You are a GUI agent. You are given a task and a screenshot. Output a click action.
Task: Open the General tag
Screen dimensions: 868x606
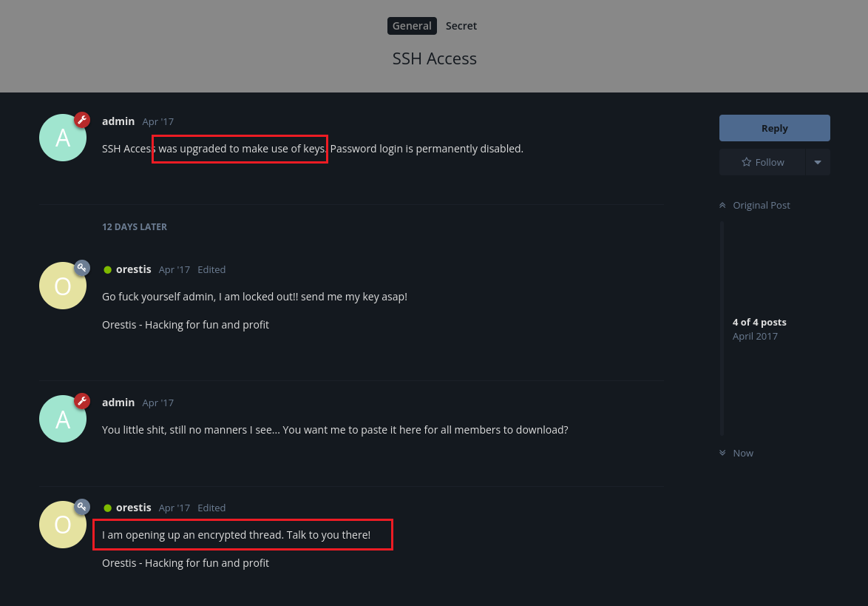(412, 26)
